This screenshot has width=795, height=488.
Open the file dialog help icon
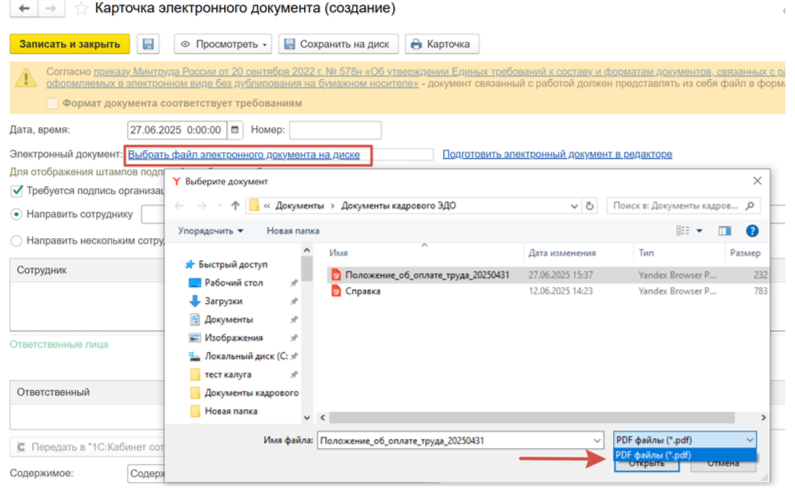[x=752, y=231]
